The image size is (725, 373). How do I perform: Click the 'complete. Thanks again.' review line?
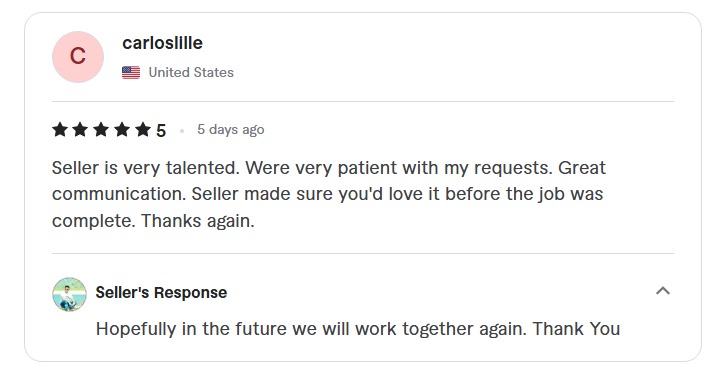[153, 221]
